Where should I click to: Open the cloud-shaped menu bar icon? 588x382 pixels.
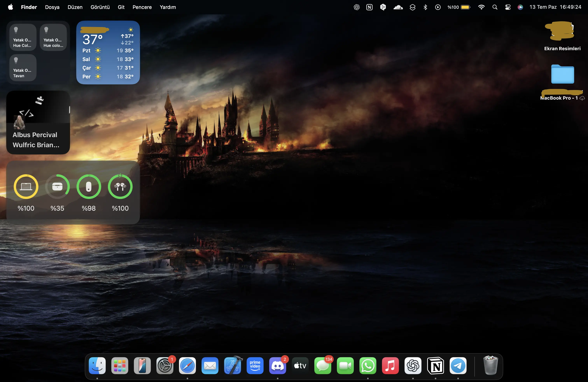398,7
